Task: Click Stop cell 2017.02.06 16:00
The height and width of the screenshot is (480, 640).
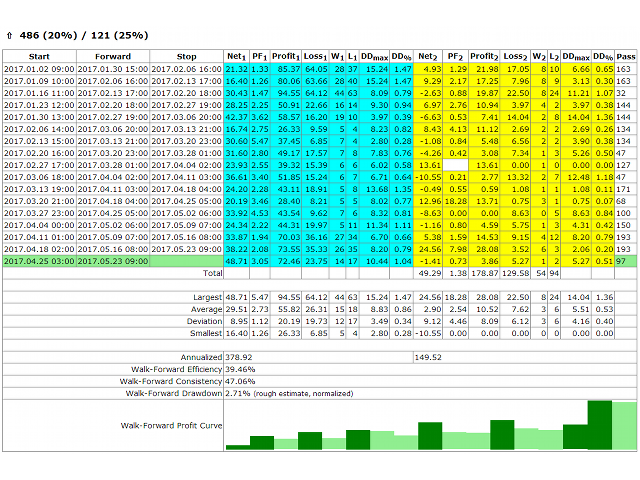Action: coord(187,69)
